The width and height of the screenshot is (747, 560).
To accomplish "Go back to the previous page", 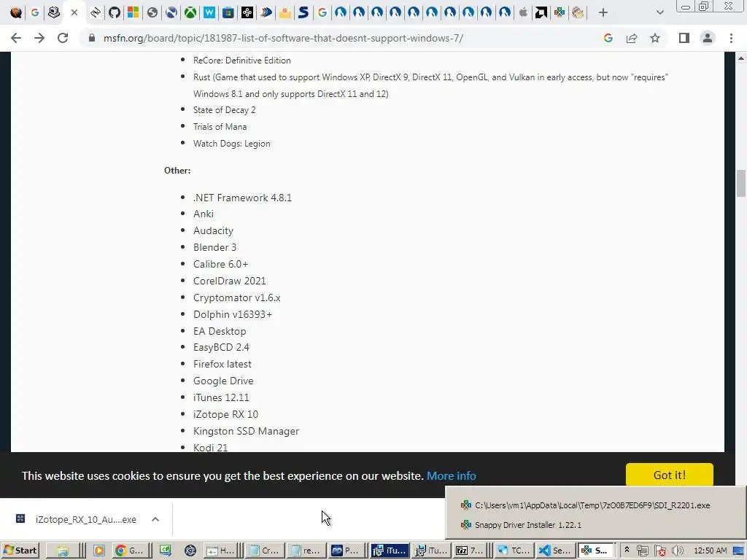I will [16, 38].
